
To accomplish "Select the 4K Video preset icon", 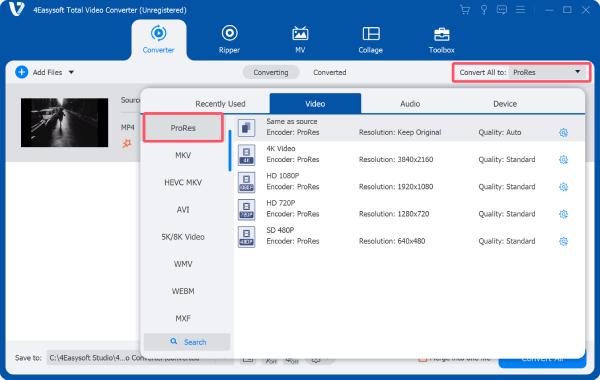I will (246, 155).
